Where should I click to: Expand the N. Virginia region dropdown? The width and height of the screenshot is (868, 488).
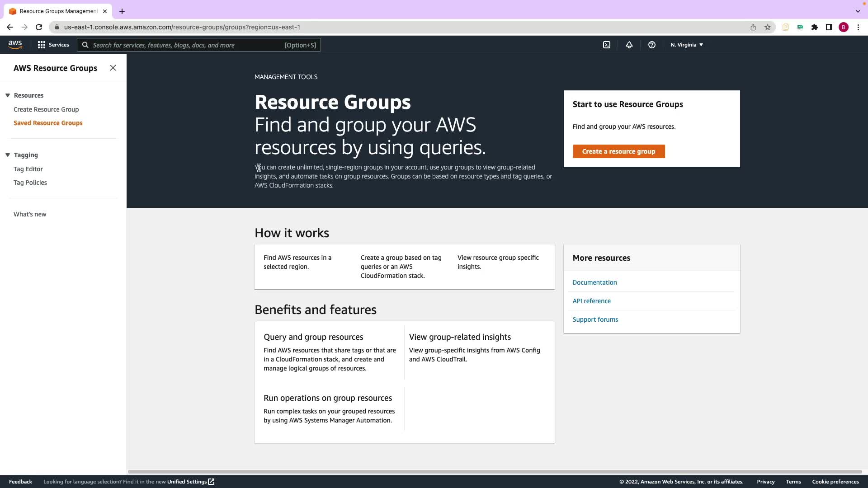[686, 45]
